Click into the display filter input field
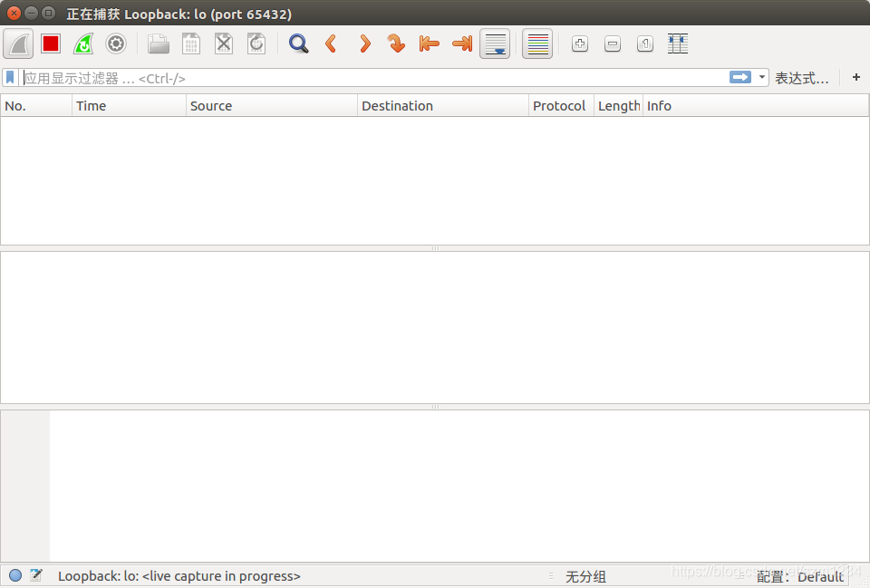Viewport: 870px width, 588px height. point(362,78)
